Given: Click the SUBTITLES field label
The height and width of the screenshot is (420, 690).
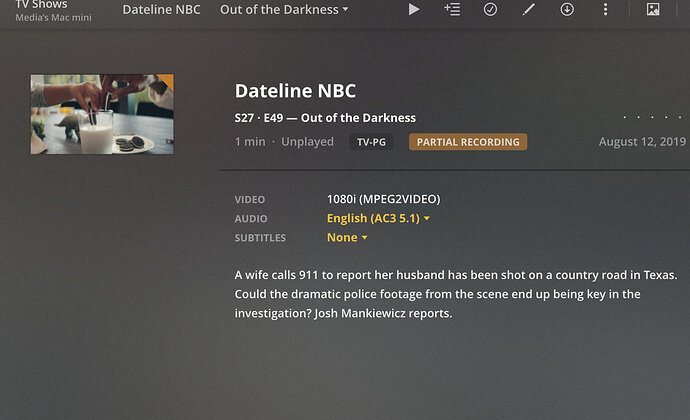Looking at the screenshot, I should [x=260, y=238].
